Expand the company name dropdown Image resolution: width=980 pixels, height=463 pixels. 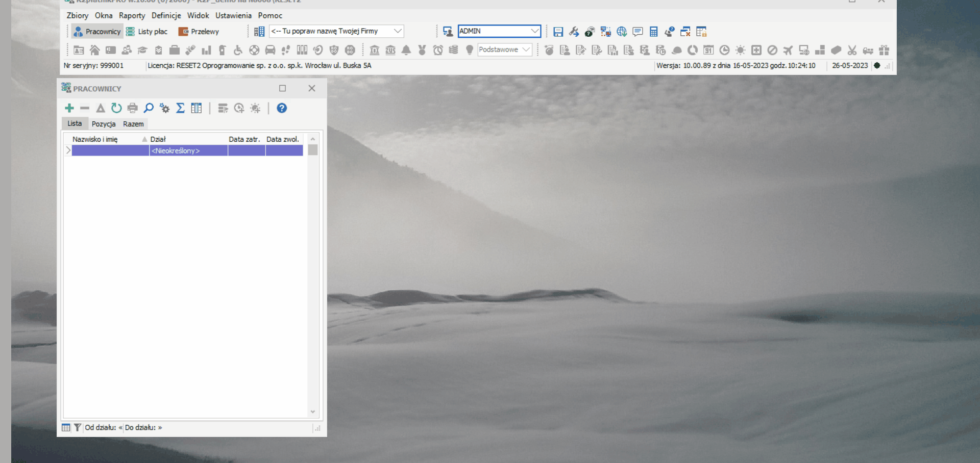[398, 31]
